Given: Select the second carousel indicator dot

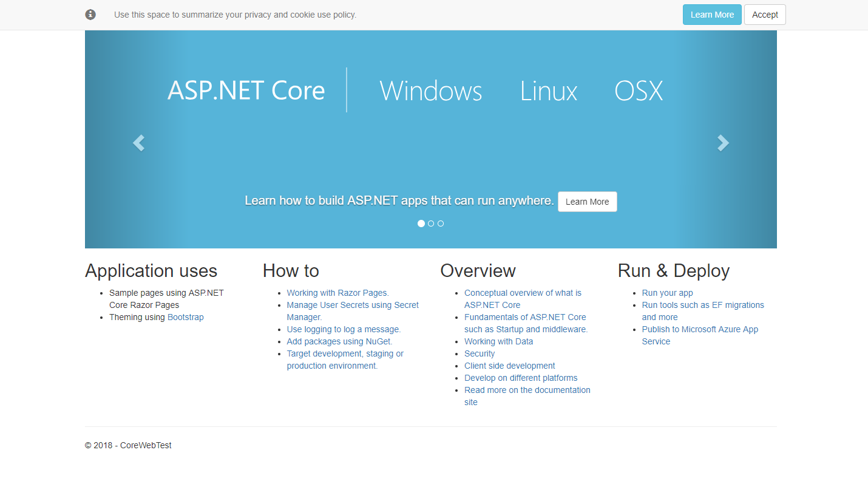Looking at the screenshot, I should click(x=431, y=224).
